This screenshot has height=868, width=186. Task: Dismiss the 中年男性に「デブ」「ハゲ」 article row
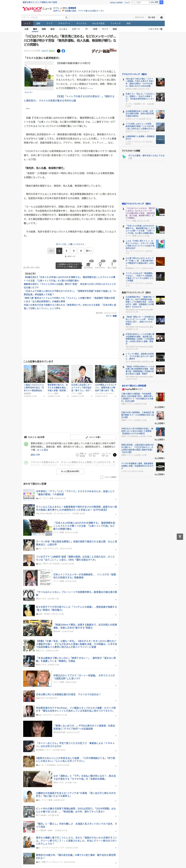116,499
